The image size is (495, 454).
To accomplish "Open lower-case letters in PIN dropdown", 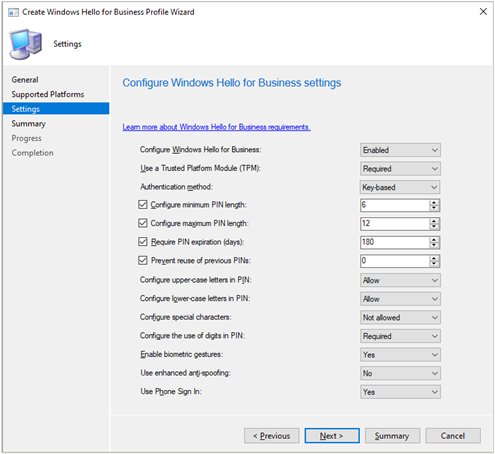I will pyautogui.click(x=400, y=299).
